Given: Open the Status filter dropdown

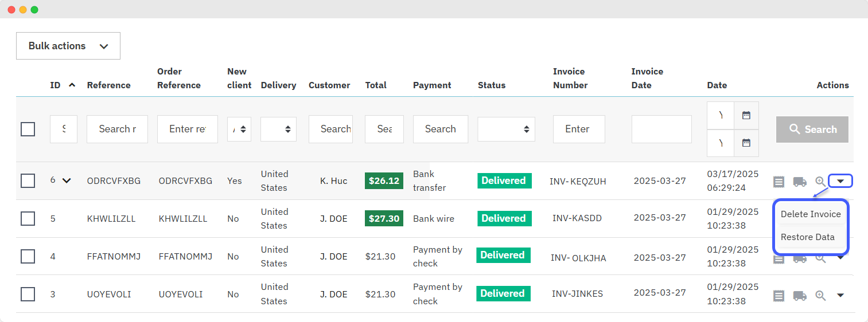Looking at the screenshot, I should click(x=506, y=129).
